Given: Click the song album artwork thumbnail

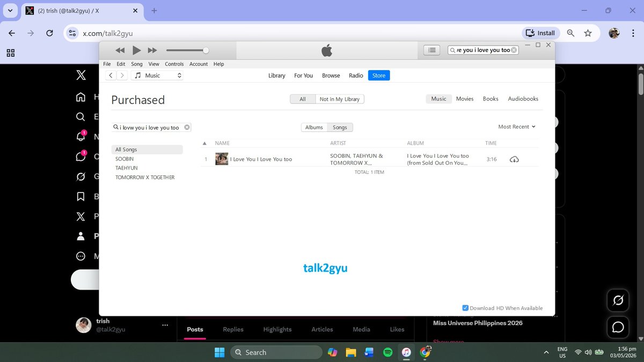Looking at the screenshot, I should (222, 159).
